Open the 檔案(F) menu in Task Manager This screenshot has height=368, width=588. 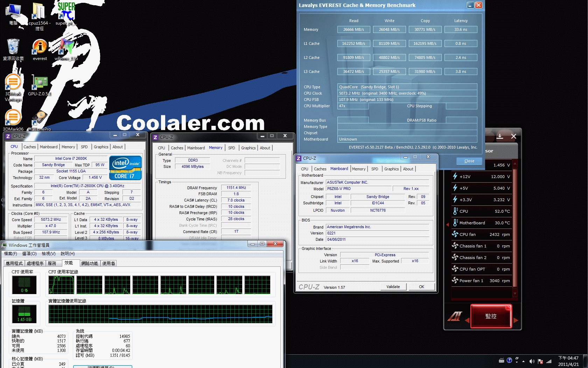point(10,253)
